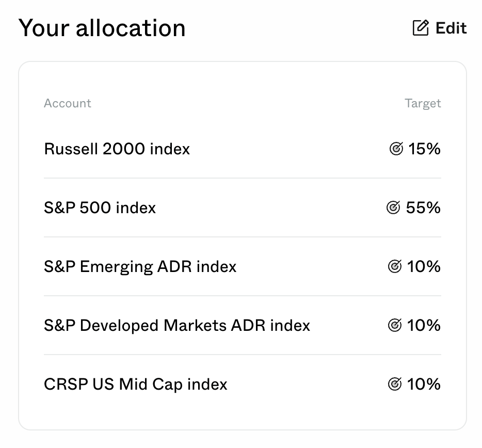Click the Edit button label
The image size is (482, 448).
[x=451, y=28]
